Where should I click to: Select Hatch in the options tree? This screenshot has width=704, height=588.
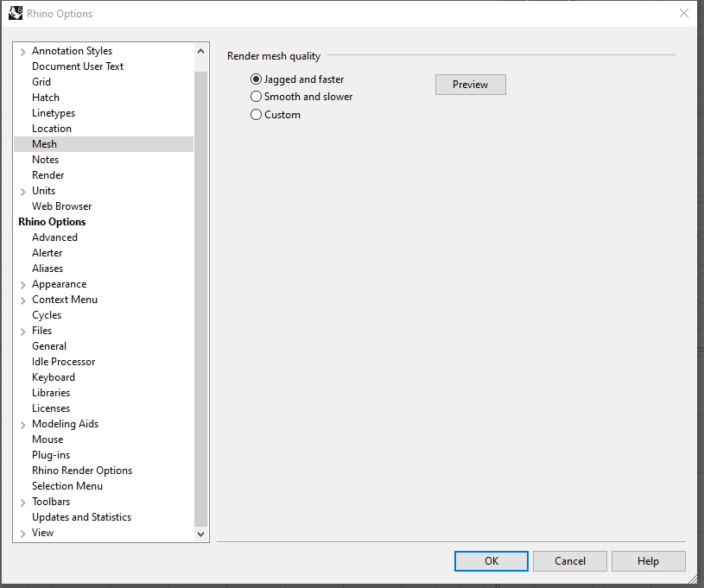[45, 98]
